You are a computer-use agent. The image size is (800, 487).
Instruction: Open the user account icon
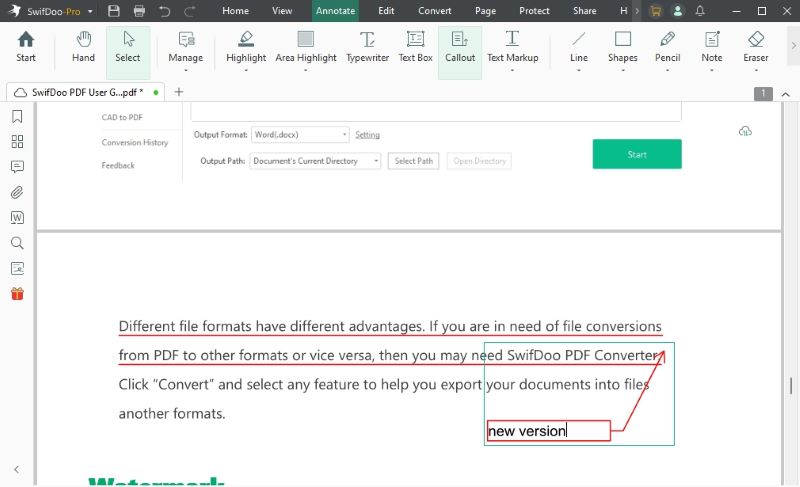point(678,11)
